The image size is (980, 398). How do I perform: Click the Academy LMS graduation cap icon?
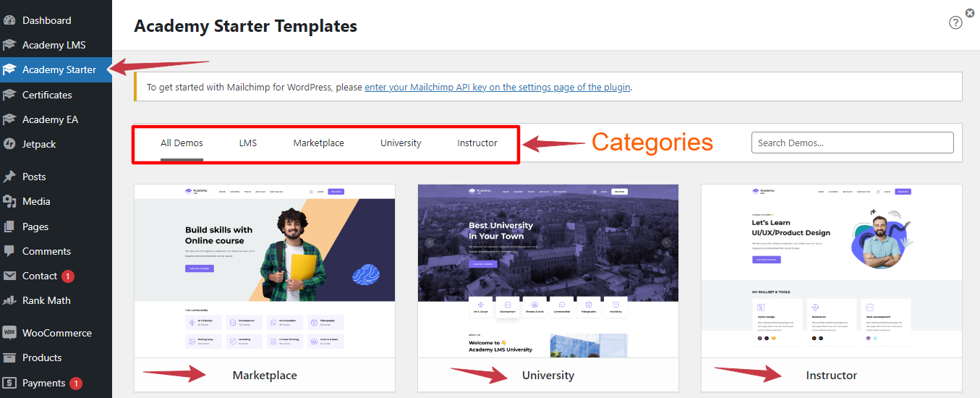pyautogui.click(x=9, y=45)
